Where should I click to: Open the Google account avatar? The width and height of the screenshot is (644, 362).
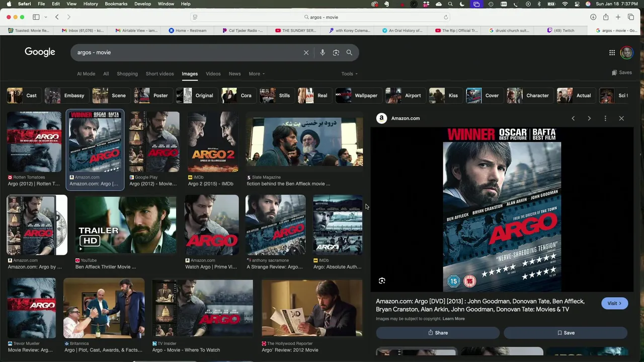coord(626,52)
